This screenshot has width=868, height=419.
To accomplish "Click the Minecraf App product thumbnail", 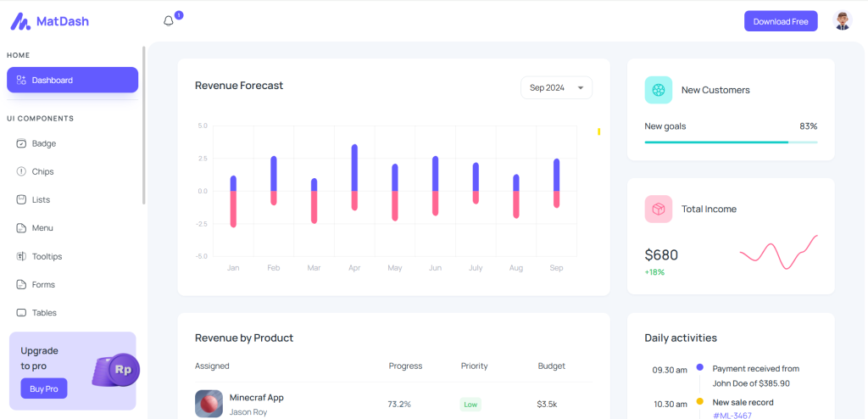I will click(x=209, y=404).
